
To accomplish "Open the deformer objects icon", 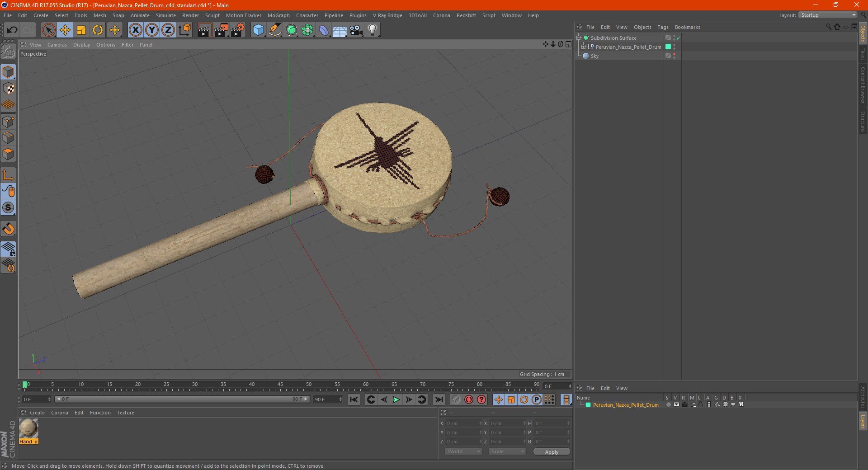I will pos(324,30).
